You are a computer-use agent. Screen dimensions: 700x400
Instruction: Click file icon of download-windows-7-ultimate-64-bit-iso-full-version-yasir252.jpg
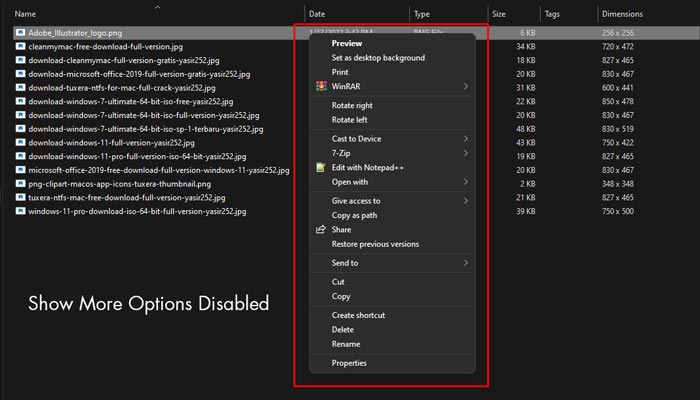(x=20, y=115)
